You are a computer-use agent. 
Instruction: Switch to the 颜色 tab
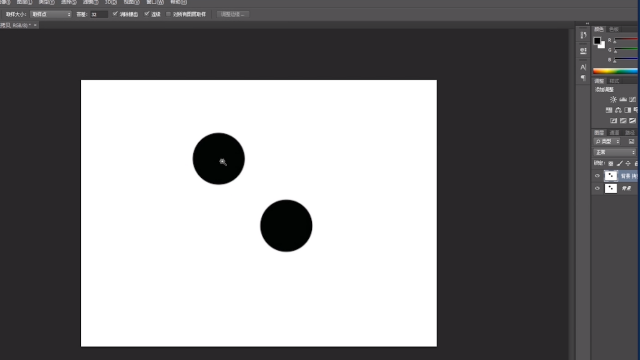[x=599, y=29]
